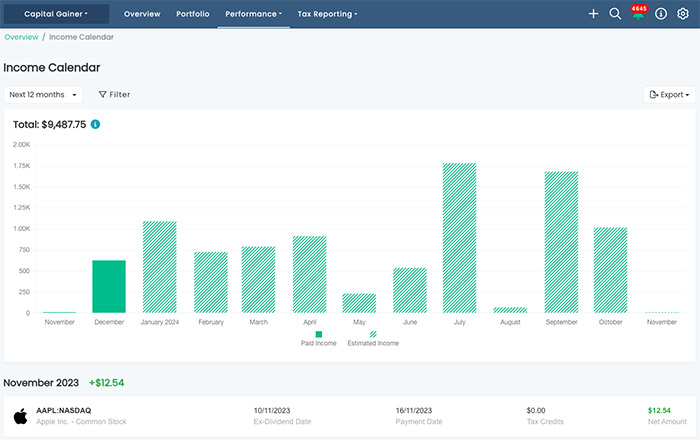Click the Overview breadcrumb link
The height and width of the screenshot is (440, 700).
tap(21, 37)
